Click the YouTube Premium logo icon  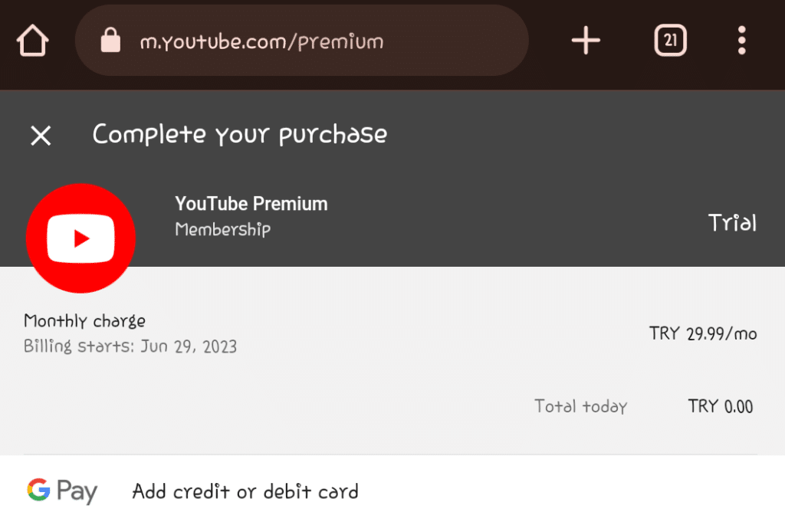[80, 238]
